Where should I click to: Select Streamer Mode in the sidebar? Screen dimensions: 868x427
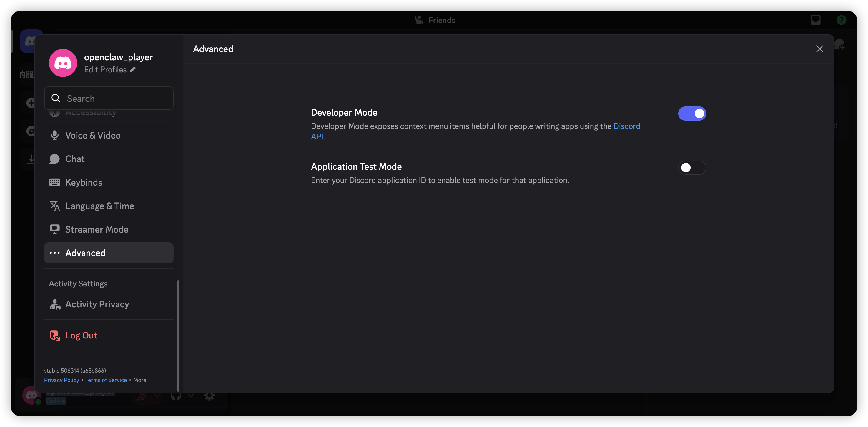(97, 229)
